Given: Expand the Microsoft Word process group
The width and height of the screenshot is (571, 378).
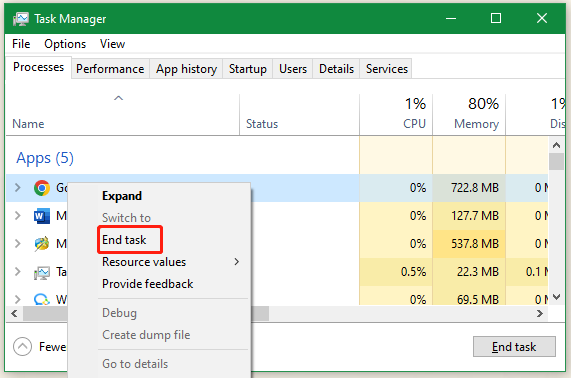Looking at the screenshot, I should 17,216.
